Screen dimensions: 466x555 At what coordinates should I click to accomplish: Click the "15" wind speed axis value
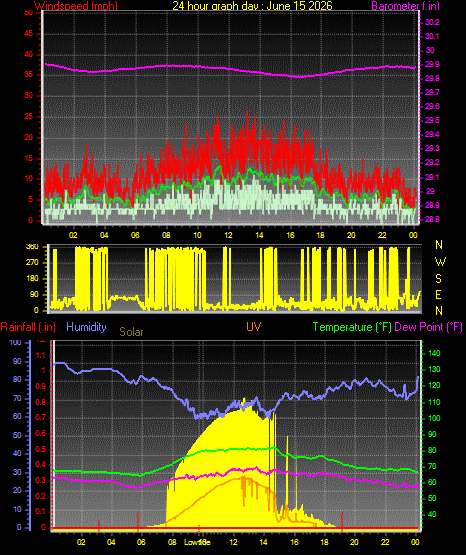click(29, 158)
